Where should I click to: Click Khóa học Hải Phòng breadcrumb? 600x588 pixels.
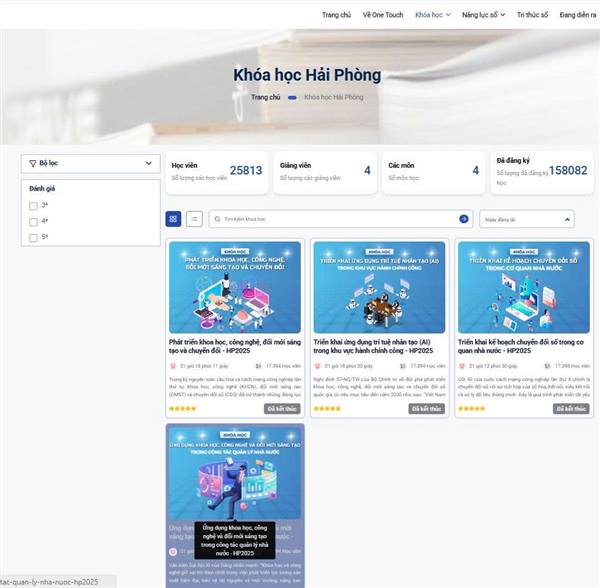point(334,97)
